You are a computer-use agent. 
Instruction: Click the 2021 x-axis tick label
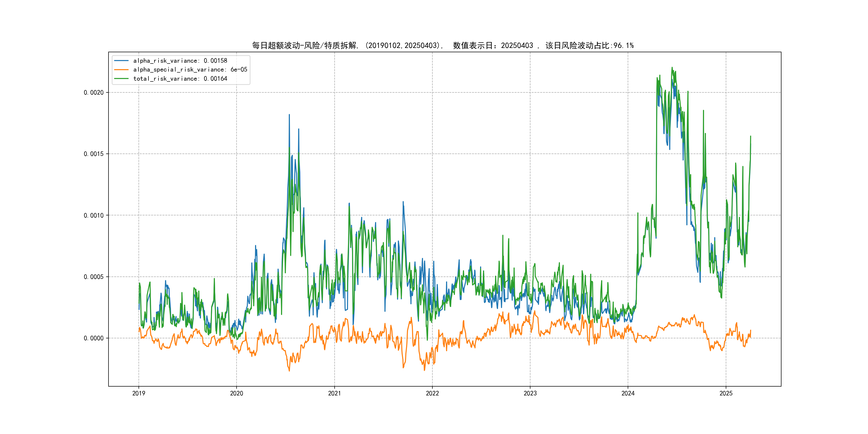334,393
